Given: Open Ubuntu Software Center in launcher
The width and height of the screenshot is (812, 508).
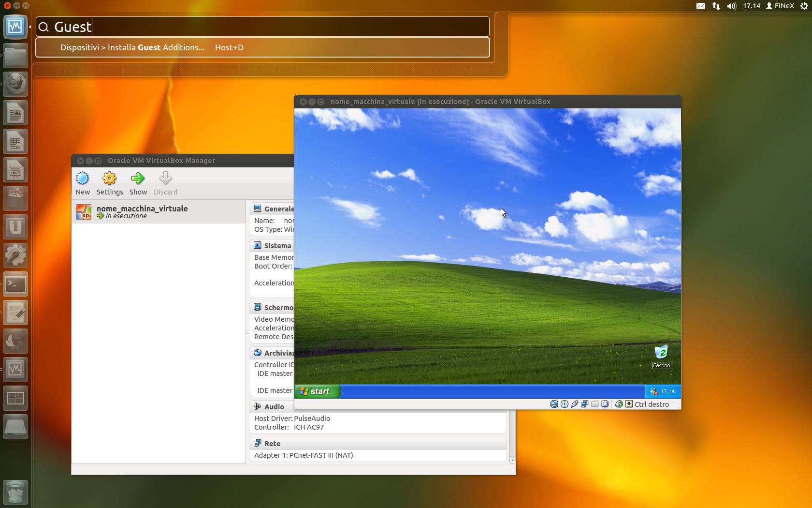Looking at the screenshot, I should 15,198.
